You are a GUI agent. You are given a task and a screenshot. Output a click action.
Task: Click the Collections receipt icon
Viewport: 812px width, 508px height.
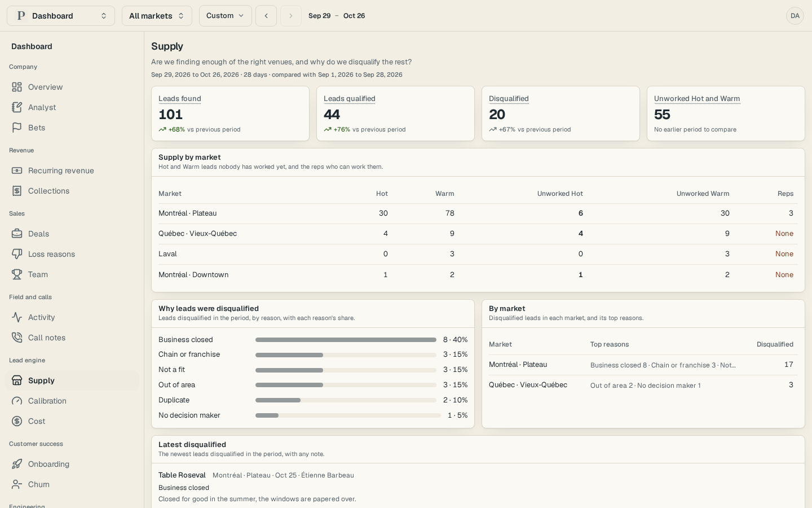[x=17, y=191]
